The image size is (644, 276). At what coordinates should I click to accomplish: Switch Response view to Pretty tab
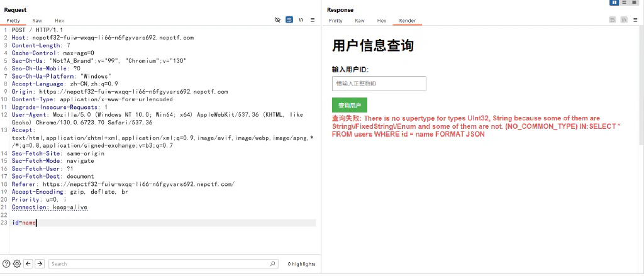[336, 21]
